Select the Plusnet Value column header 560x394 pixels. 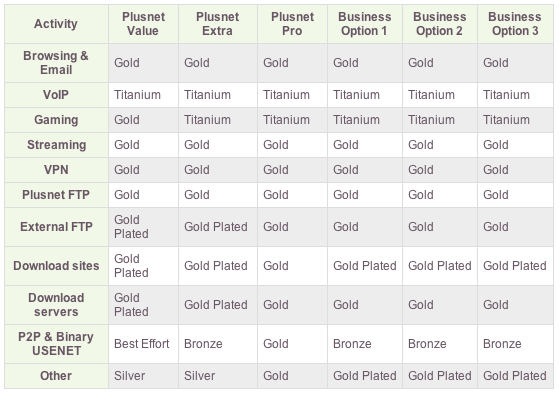(143, 24)
